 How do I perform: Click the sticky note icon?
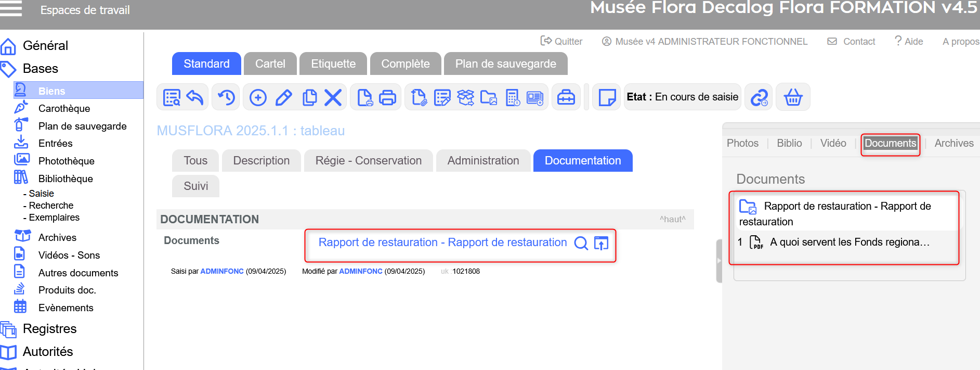pyautogui.click(x=607, y=97)
